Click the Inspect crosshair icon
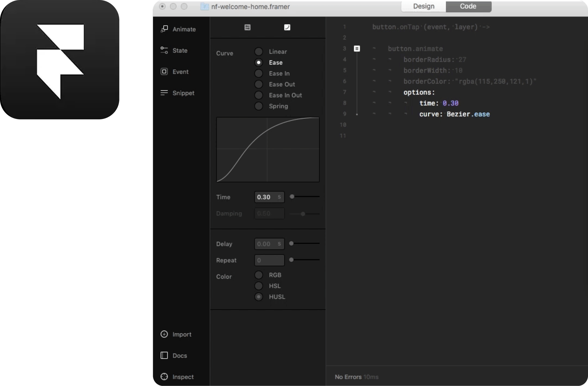This screenshot has width=588, height=386. (164, 377)
